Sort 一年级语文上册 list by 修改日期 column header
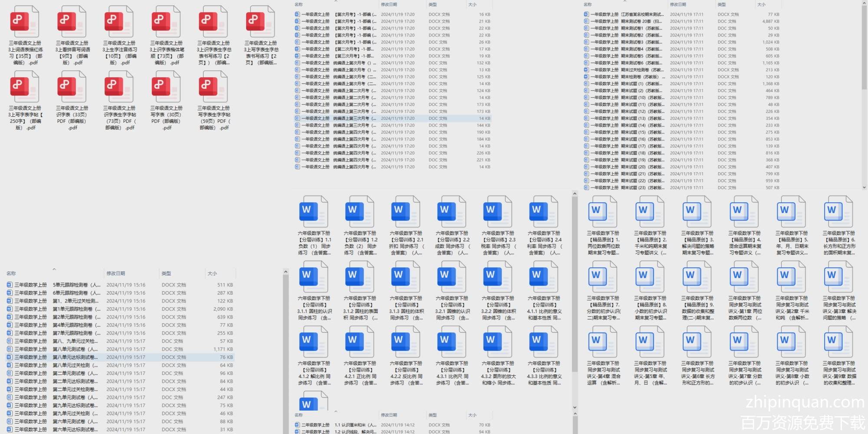Image resolution: width=868 pixels, height=434 pixels. point(389,4)
